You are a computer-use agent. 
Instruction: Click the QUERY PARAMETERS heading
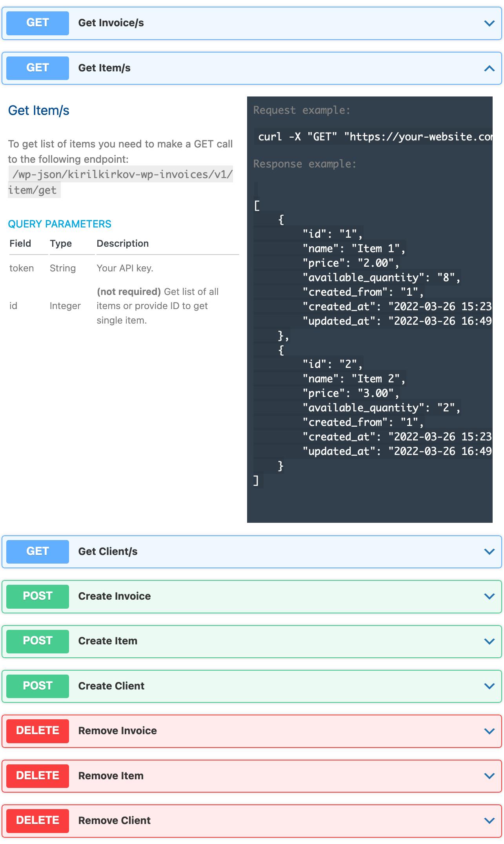coord(60,224)
